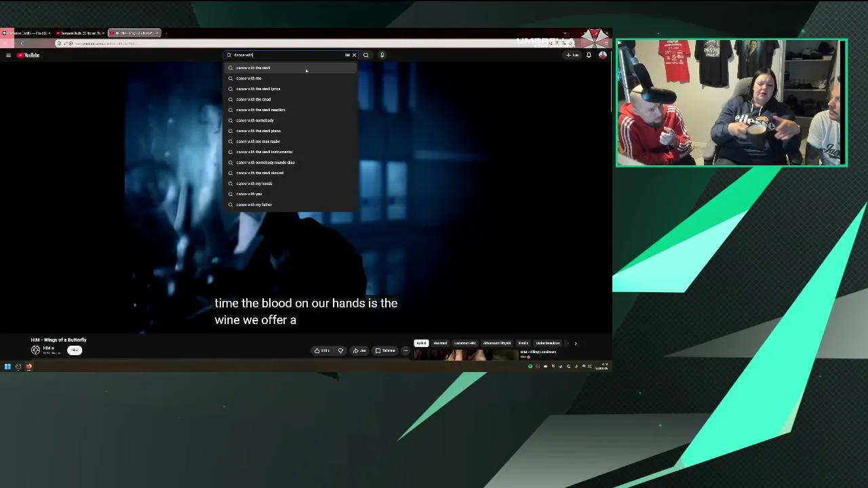The width and height of the screenshot is (868, 488).
Task: Switch to the second browser tab
Action: pos(80,33)
